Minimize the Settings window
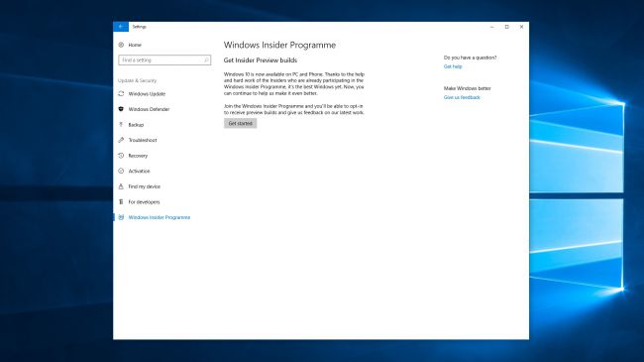 pos(492,27)
